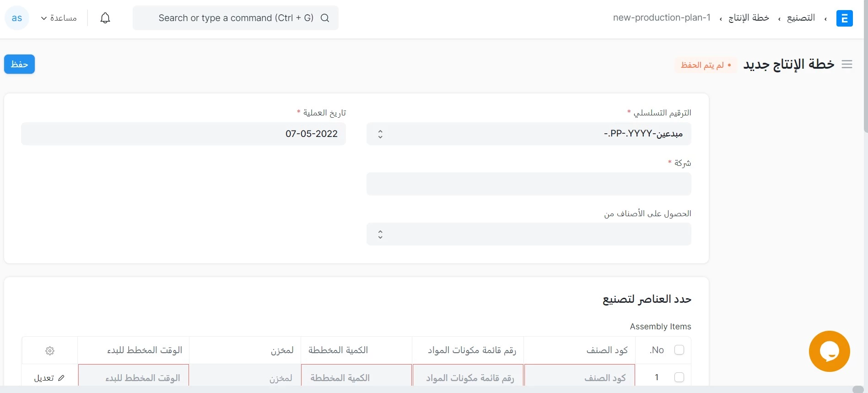Select all rows checkbox in table header
Viewport: 868px width, 393px height.
click(x=679, y=350)
